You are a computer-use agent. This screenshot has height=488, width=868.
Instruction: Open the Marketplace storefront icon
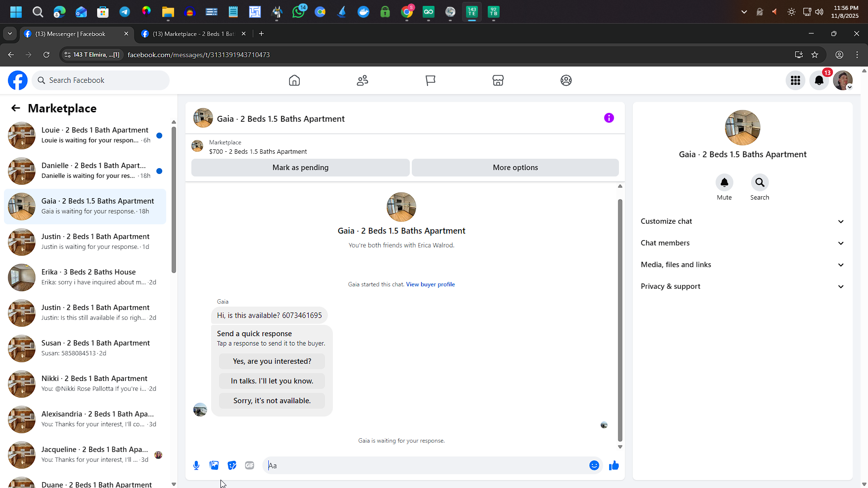(498, 80)
